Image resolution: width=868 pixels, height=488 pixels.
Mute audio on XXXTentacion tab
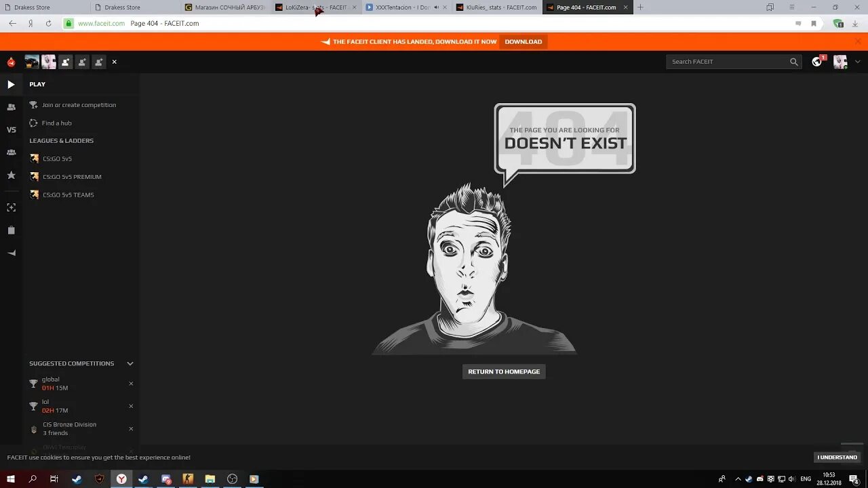(x=436, y=7)
